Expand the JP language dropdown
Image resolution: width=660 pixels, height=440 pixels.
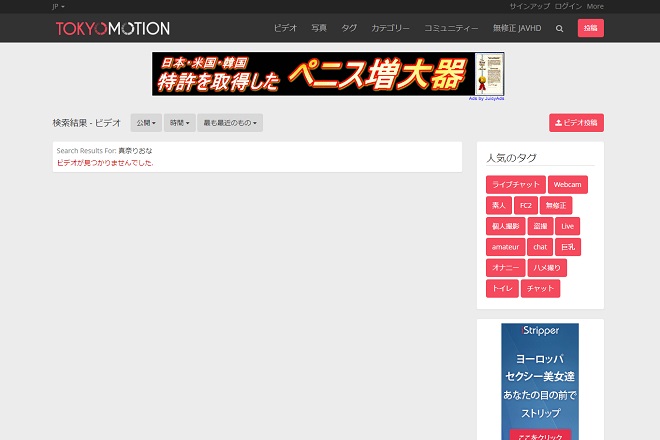[x=58, y=6]
